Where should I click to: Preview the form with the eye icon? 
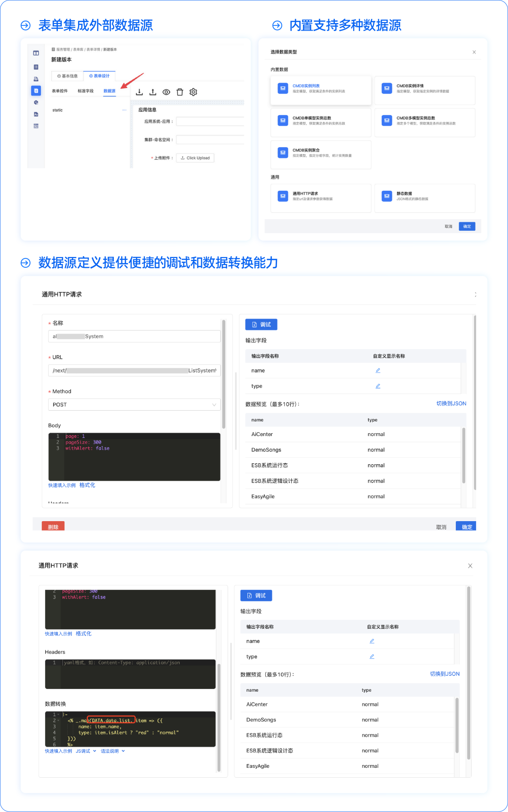coord(166,92)
